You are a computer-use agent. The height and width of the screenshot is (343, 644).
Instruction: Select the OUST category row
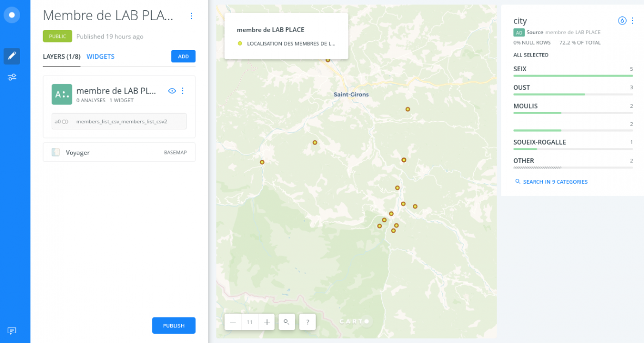pyautogui.click(x=573, y=89)
